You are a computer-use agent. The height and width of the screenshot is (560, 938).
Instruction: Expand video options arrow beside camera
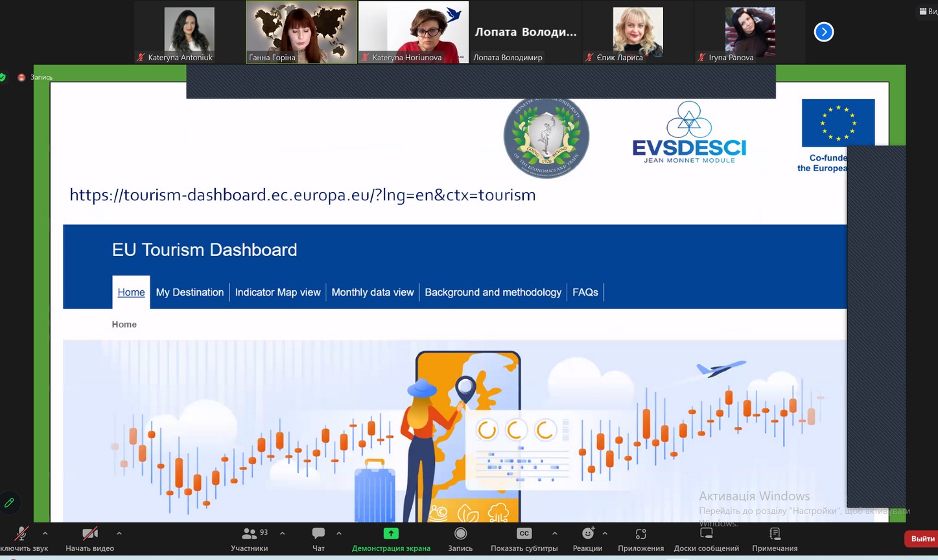119,533
